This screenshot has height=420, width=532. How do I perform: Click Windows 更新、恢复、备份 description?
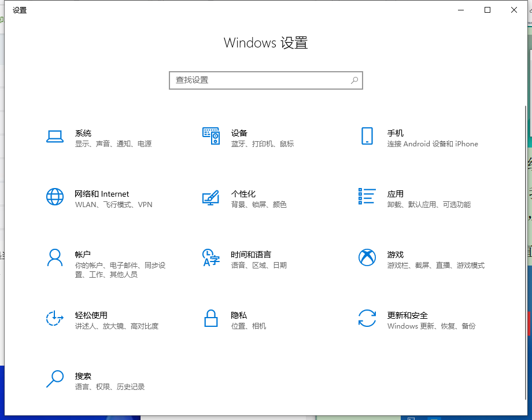pos(431,326)
